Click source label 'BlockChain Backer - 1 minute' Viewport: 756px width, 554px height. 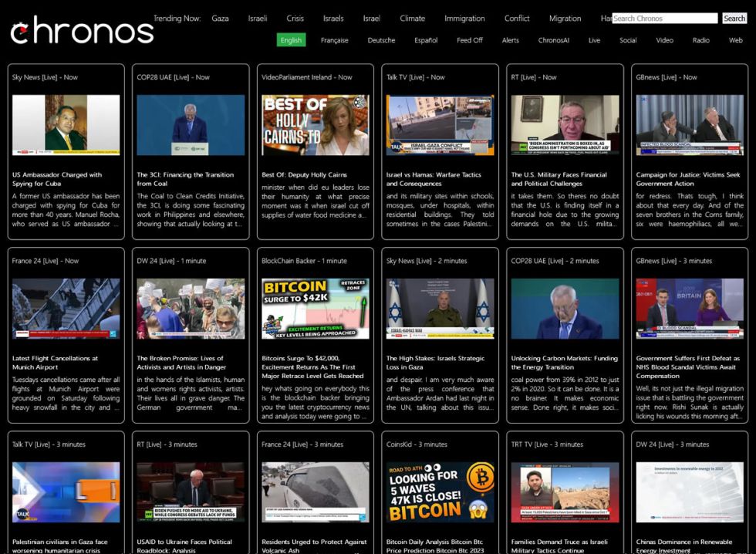pyautogui.click(x=304, y=261)
